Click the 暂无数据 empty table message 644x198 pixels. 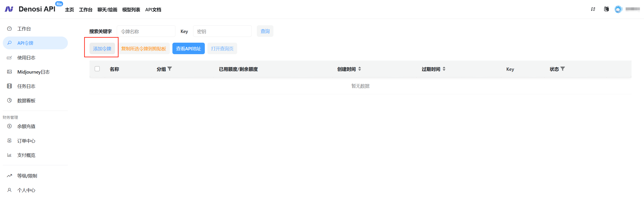pos(360,86)
